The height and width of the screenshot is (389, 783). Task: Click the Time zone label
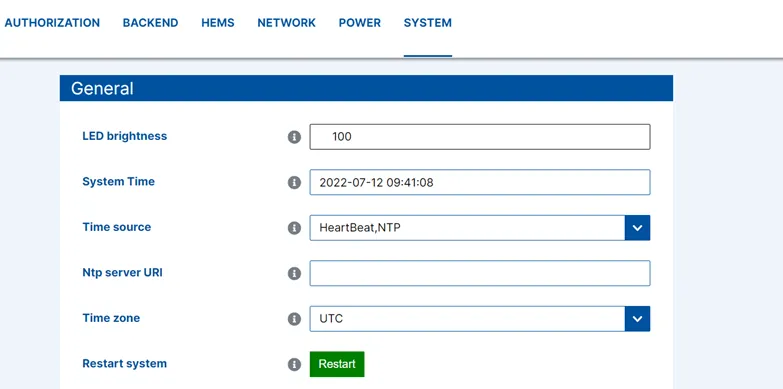coord(111,318)
